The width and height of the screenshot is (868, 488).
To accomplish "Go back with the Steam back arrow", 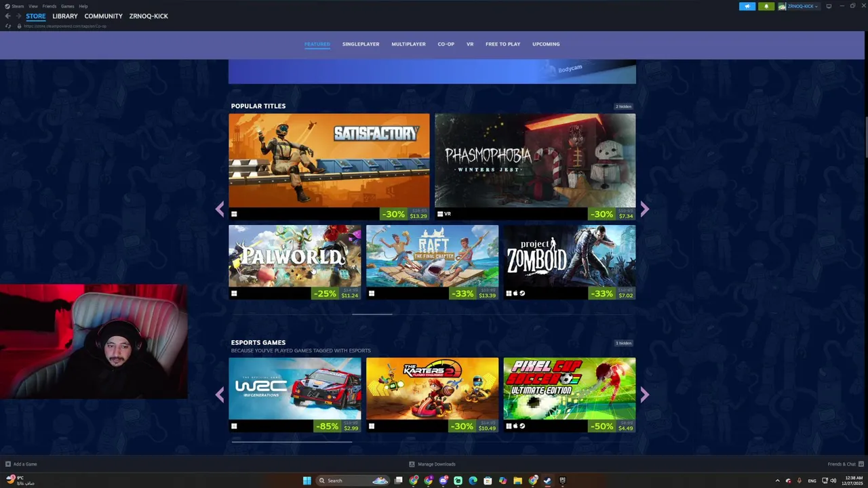I will [7, 16].
